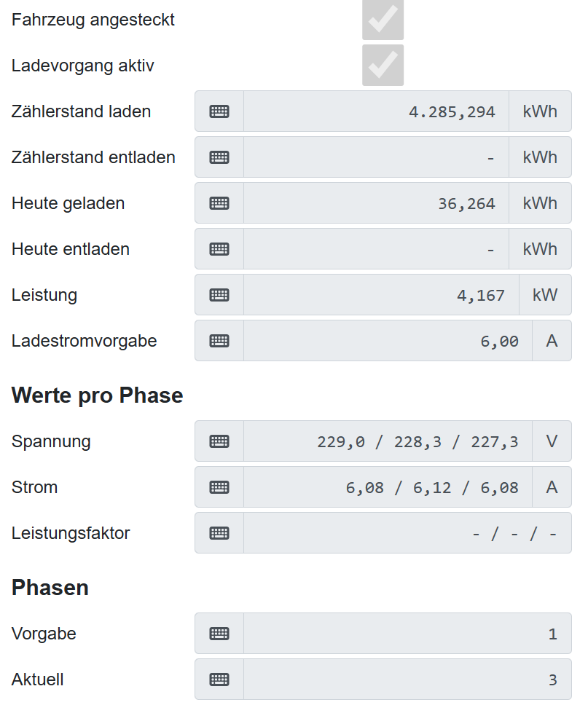
Task: Click keyboard icon beside Phasen Vorgabe
Action: coord(219,634)
